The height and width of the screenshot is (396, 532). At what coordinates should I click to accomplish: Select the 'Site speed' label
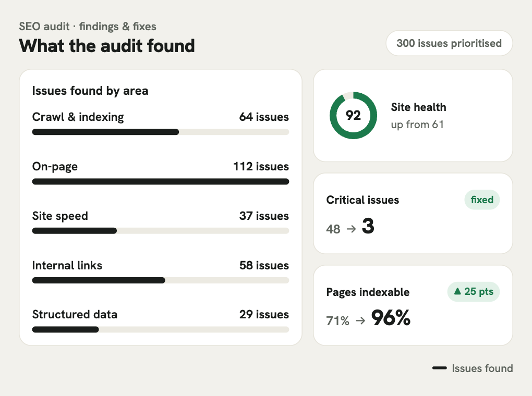click(x=60, y=216)
